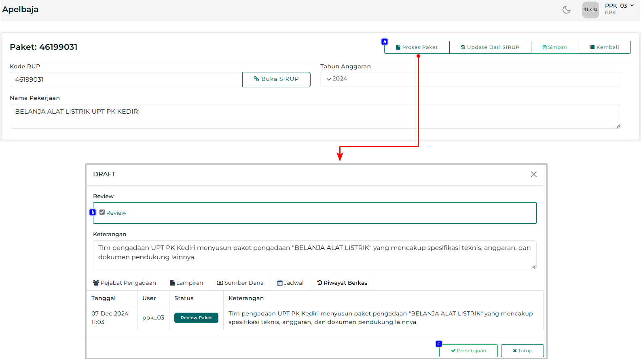Viewport: 641px width, 364px height.
Task: Open Buka SIRUP link button
Action: [276, 79]
